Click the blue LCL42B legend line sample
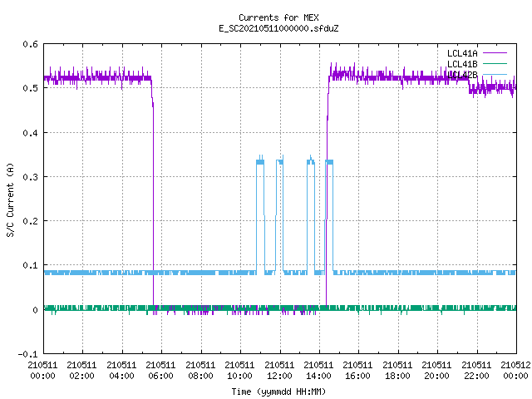This screenshot has height=399, width=532. pos(495,74)
